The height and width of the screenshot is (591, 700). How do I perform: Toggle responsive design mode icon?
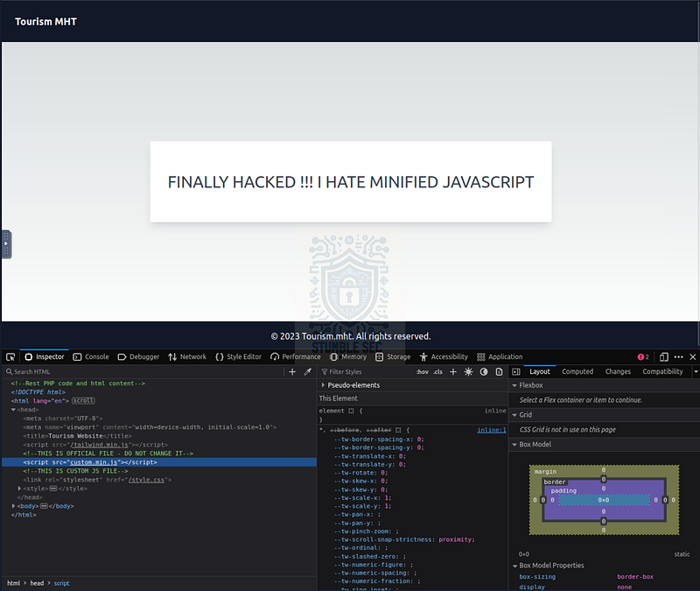[x=664, y=357]
